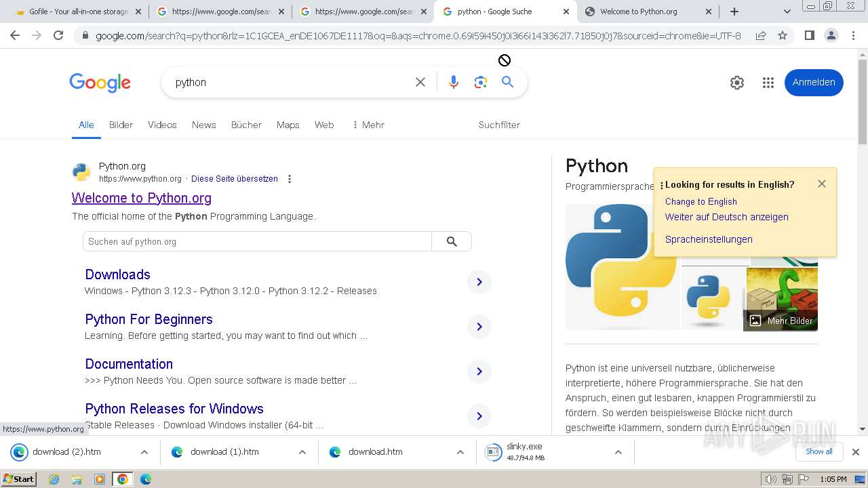Open Mehr Bilder image thumbnail
The image size is (868, 488).
[x=782, y=299]
